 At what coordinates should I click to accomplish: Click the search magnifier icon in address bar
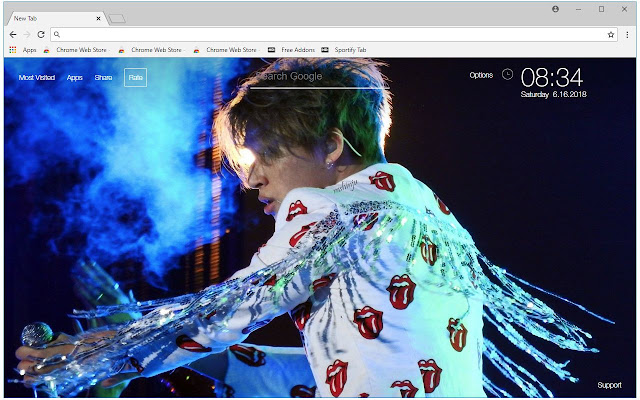(x=57, y=35)
